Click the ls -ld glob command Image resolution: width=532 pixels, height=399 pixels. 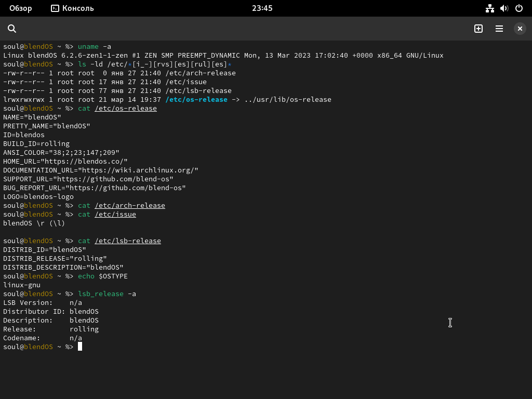click(155, 64)
